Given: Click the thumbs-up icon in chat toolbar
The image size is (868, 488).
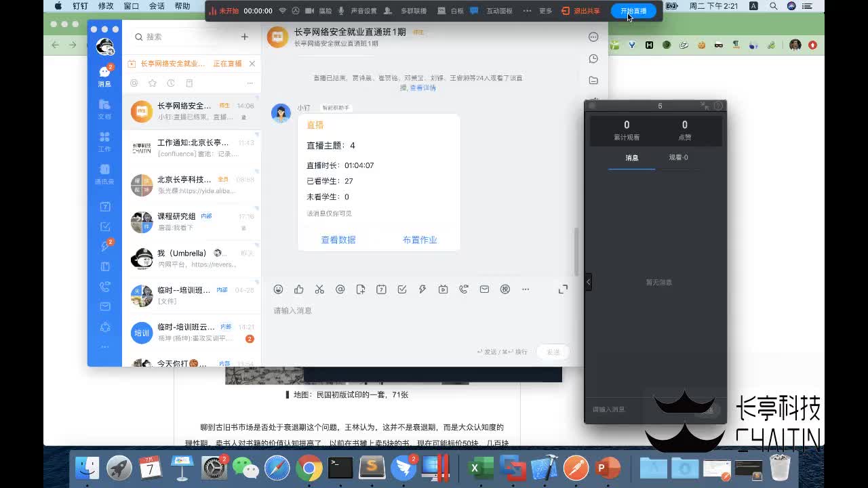Looking at the screenshot, I should [x=299, y=289].
